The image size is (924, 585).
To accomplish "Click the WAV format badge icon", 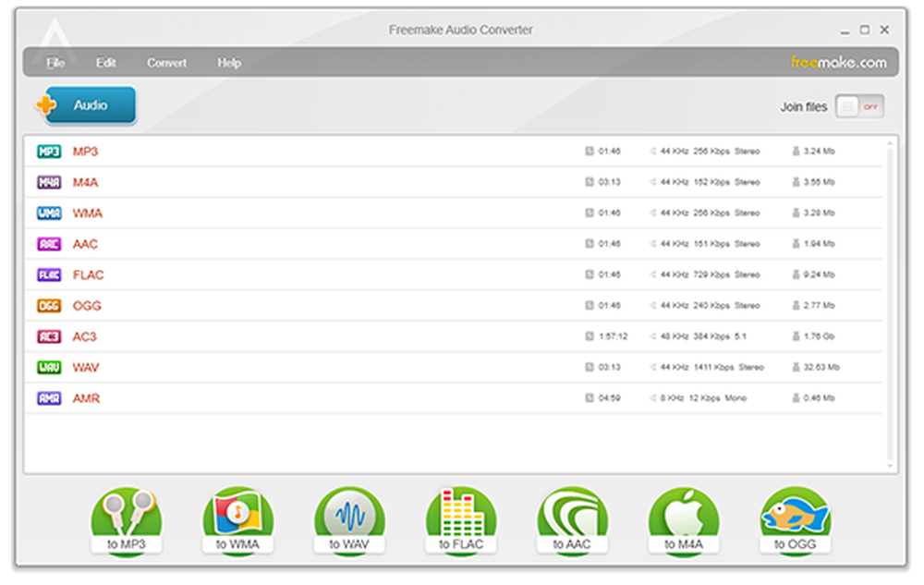I will click(49, 368).
